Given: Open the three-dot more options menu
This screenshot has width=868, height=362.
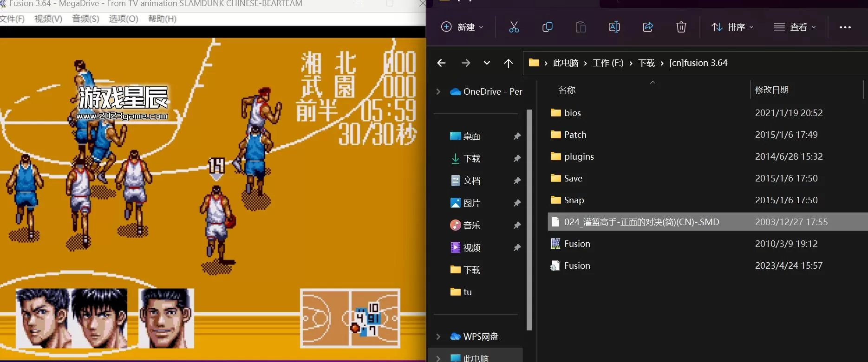Looking at the screenshot, I should pos(845,27).
